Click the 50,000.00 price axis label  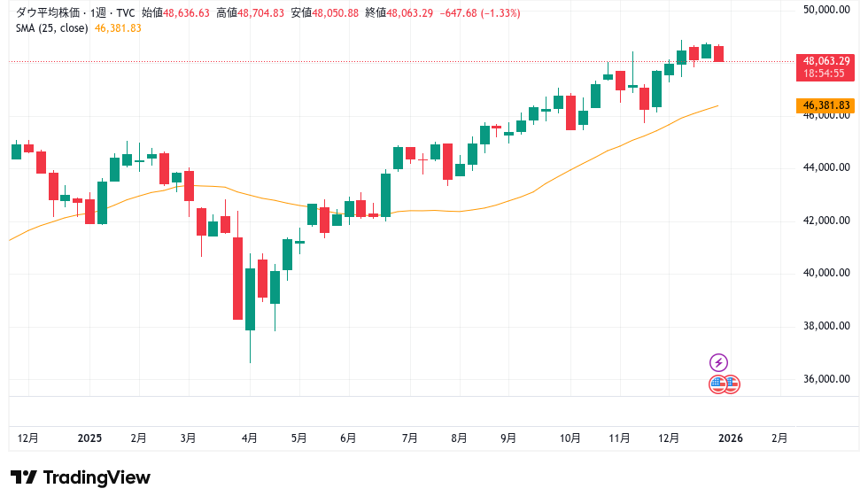[825, 10]
